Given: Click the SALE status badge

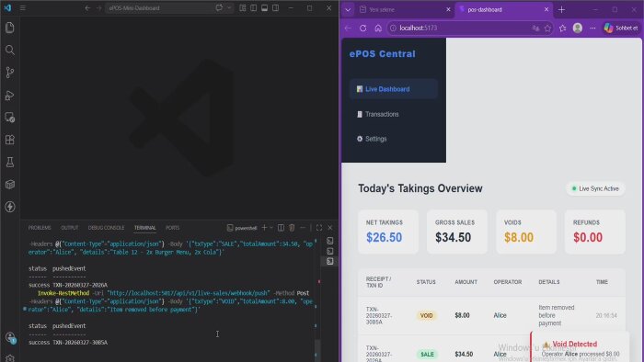Looking at the screenshot, I should point(427,354).
